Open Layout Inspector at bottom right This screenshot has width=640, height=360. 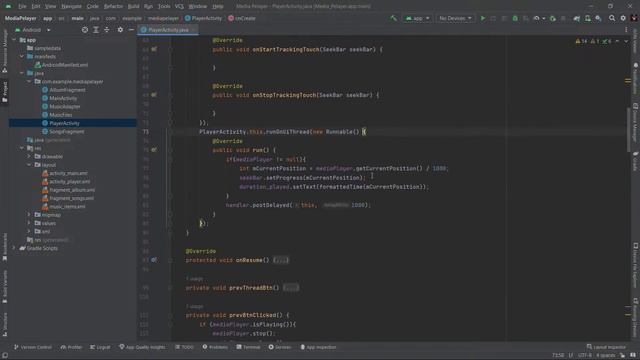click(x=606, y=347)
